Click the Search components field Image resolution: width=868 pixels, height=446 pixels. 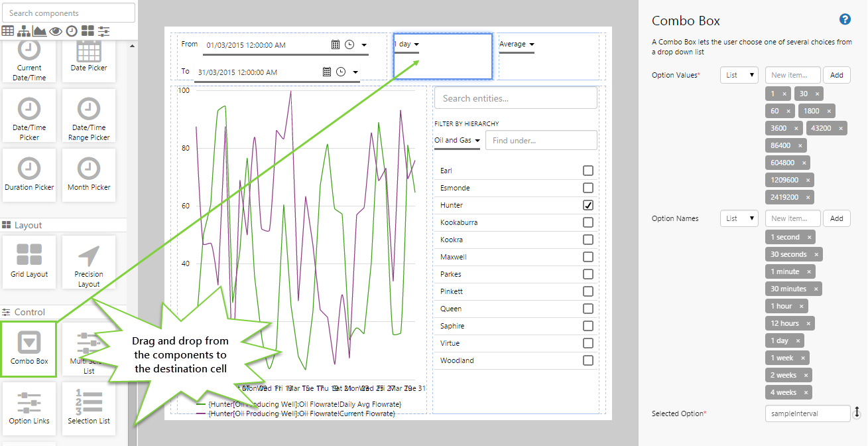pyautogui.click(x=69, y=13)
